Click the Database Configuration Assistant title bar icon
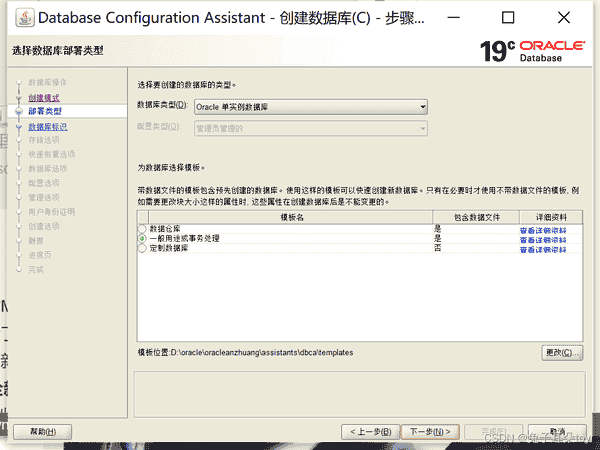600x450 pixels. click(20, 18)
